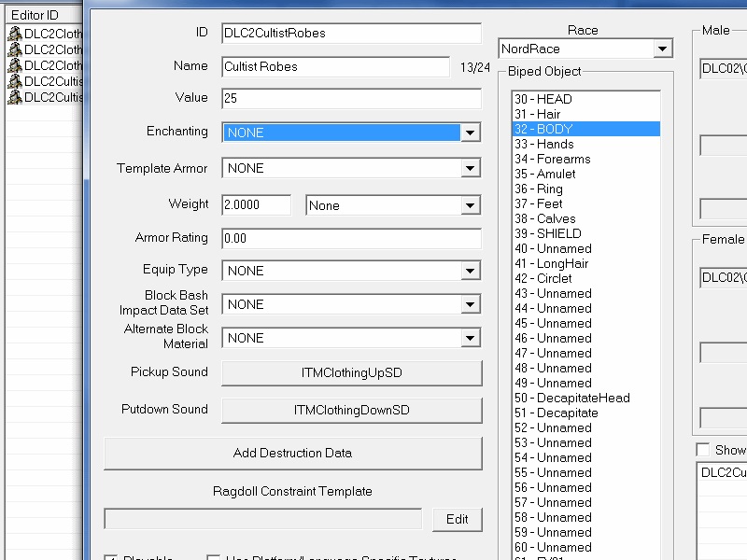
Task: Sort by the Editor ID column header
Action: pyautogui.click(x=44, y=15)
